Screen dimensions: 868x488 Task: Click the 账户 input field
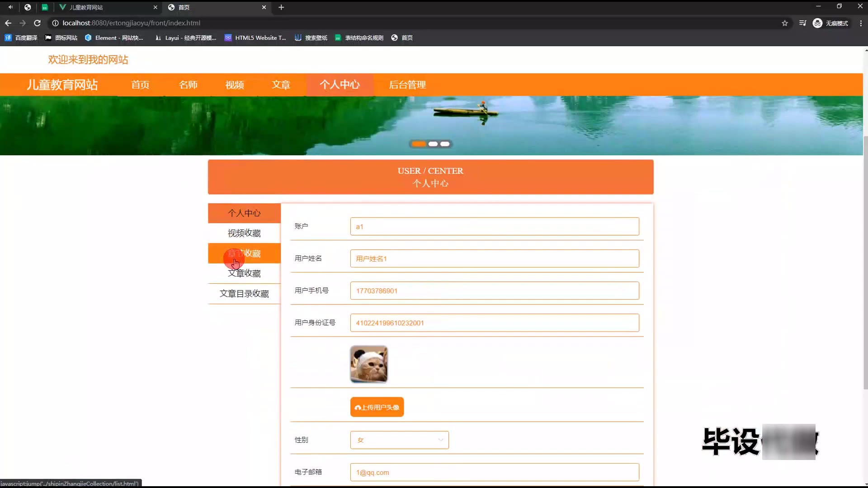pyautogui.click(x=495, y=226)
